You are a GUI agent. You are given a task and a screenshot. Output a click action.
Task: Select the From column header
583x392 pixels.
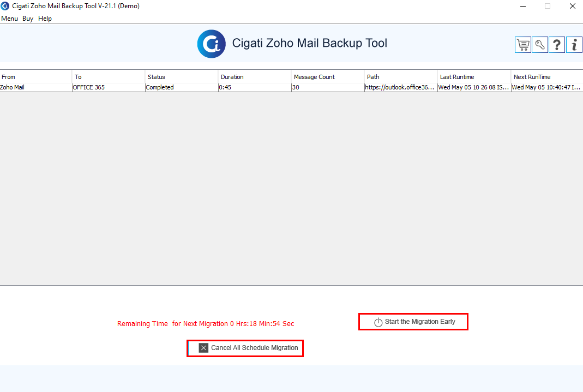[35, 77]
